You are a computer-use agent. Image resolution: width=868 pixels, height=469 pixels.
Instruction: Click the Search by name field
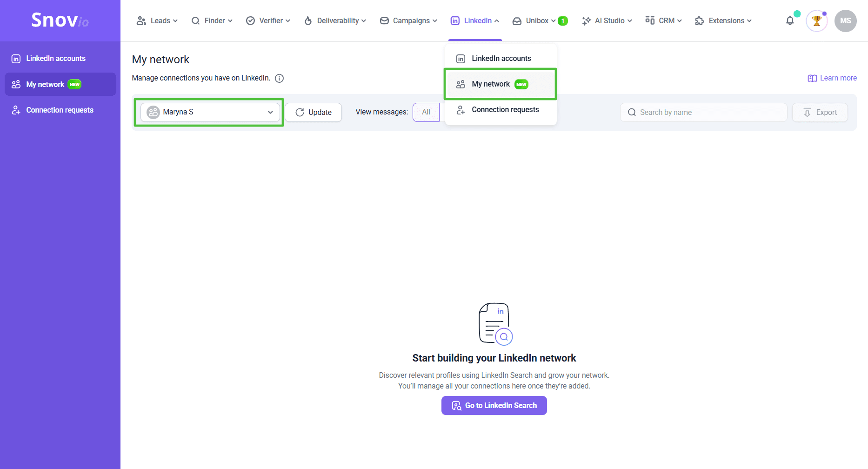703,113
